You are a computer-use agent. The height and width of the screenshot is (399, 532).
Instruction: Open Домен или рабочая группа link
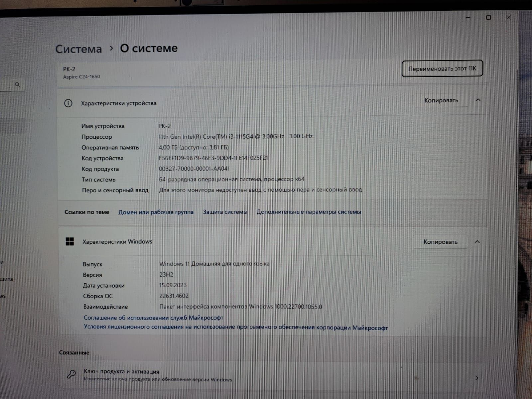[x=156, y=212]
